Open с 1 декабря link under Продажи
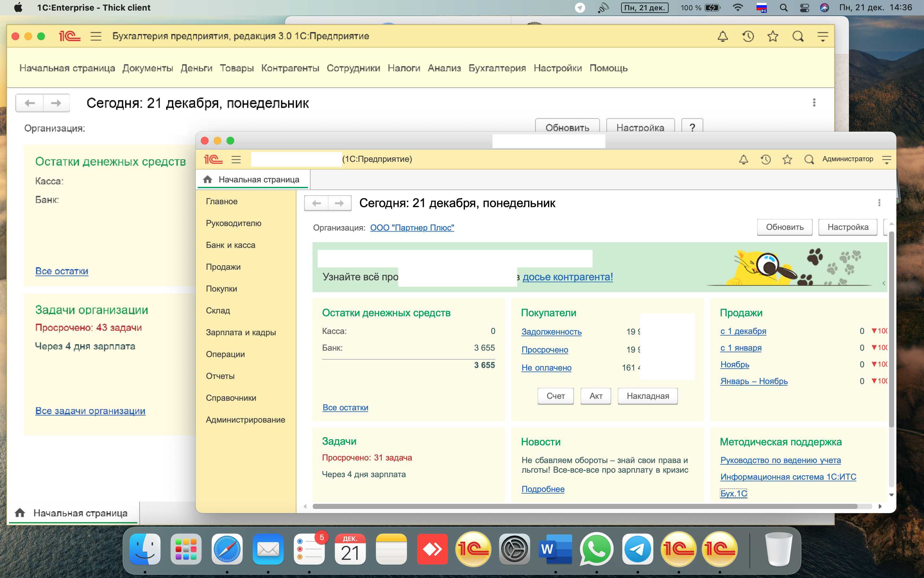The width and height of the screenshot is (924, 578). [x=743, y=331]
